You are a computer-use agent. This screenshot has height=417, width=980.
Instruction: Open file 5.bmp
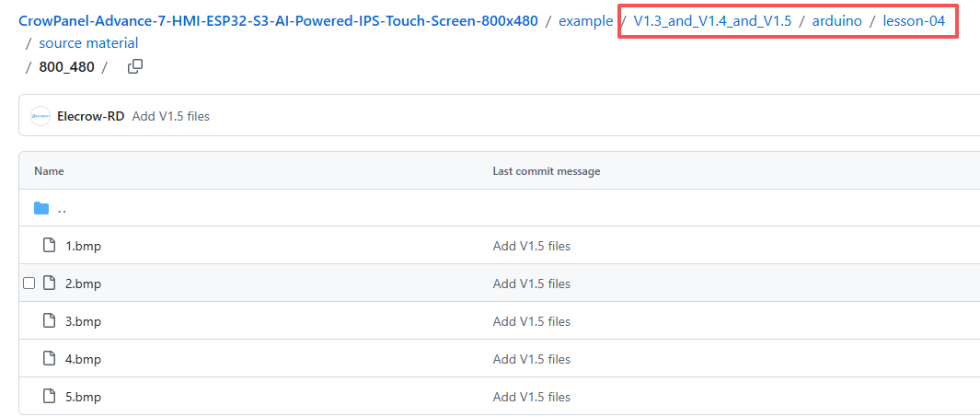83,397
